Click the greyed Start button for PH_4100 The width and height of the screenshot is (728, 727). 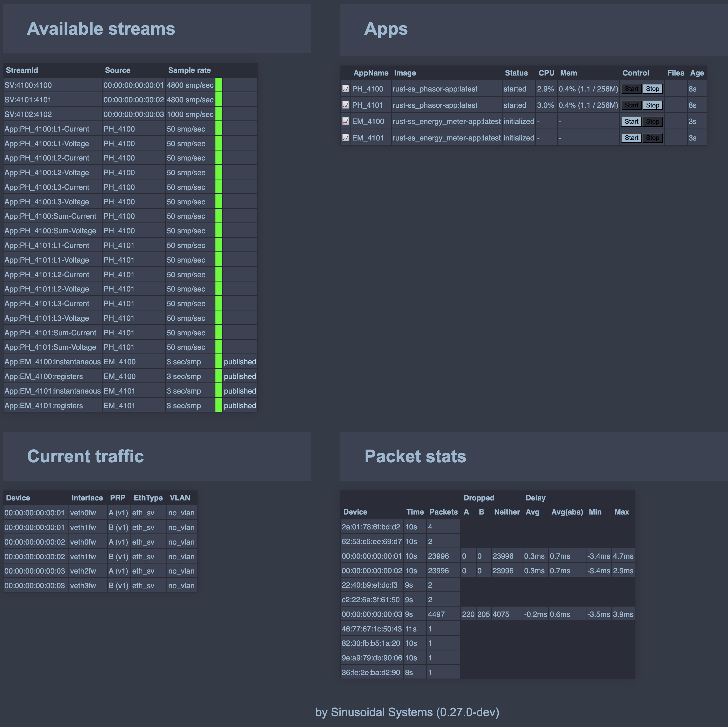[631, 89]
